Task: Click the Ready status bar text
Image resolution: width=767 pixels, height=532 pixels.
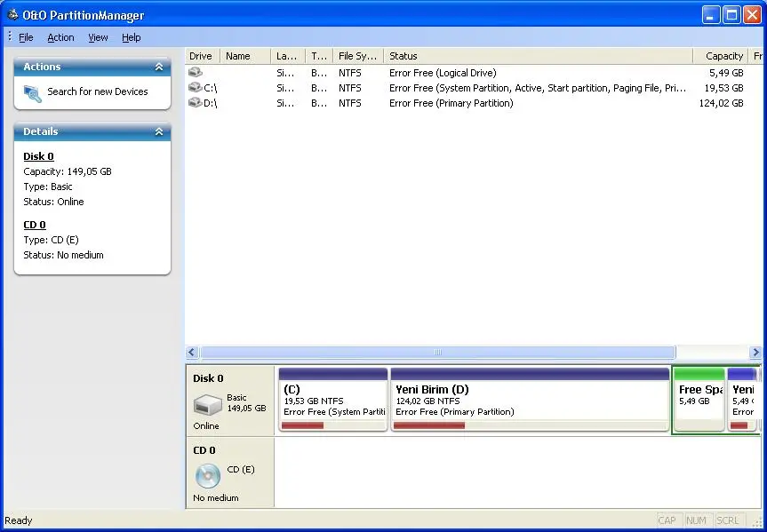Action: click(18, 520)
